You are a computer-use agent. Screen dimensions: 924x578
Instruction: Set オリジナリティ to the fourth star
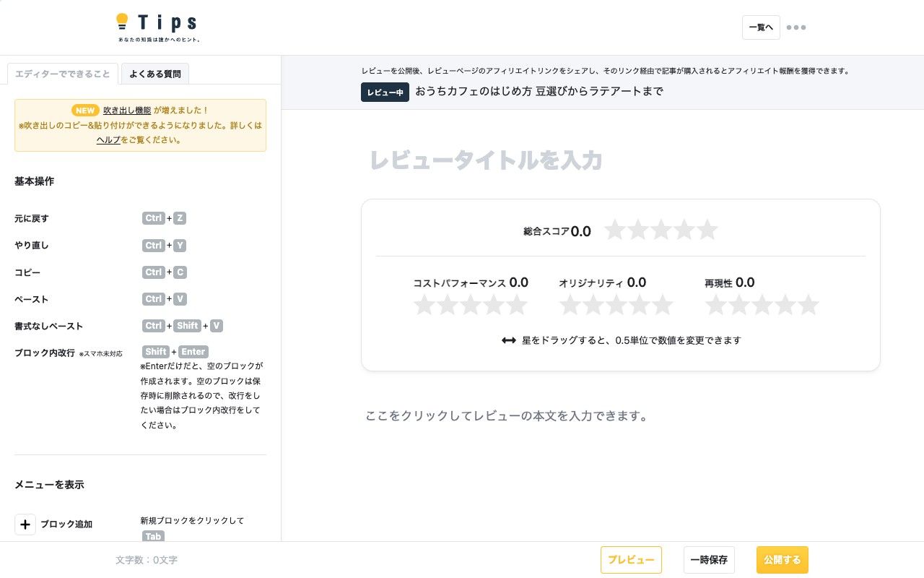point(640,305)
